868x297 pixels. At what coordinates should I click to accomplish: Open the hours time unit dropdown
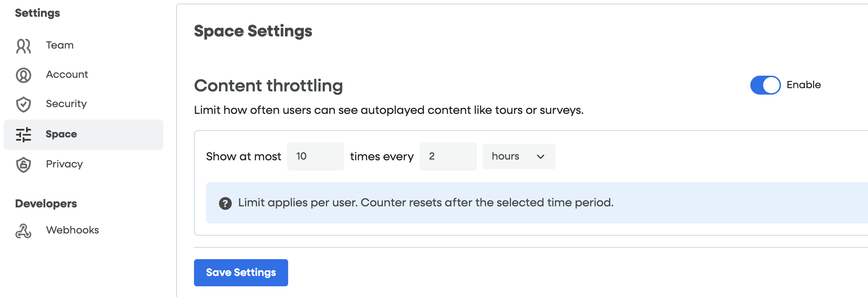[x=518, y=157]
